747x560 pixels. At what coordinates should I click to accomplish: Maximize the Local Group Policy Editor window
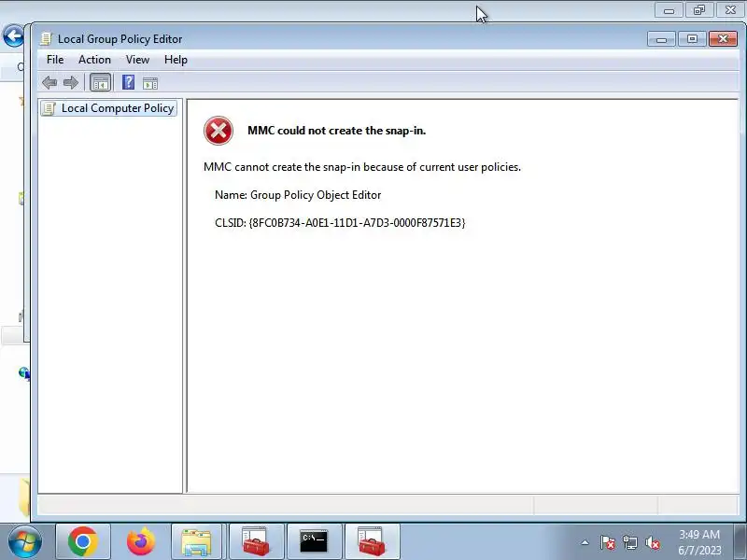(692, 39)
